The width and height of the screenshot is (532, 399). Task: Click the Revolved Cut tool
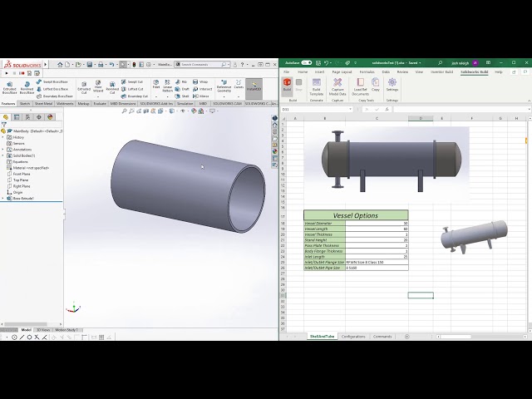[112, 87]
